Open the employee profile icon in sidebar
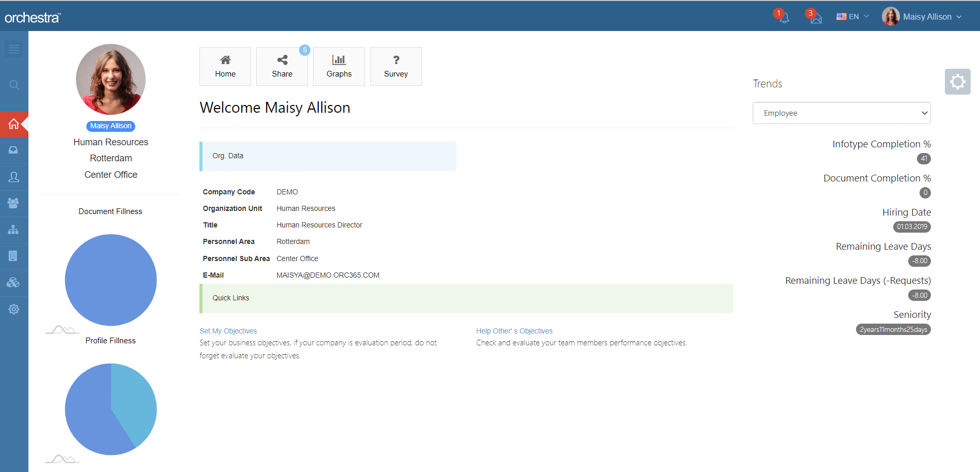This screenshot has height=472, width=980. tap(14, 177)
